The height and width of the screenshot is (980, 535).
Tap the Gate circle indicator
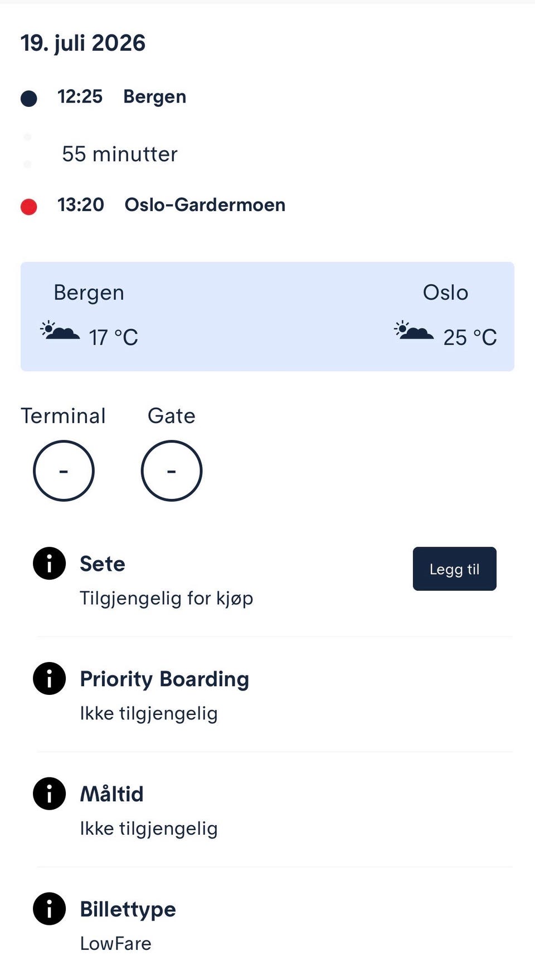click(x=172, y=471)
